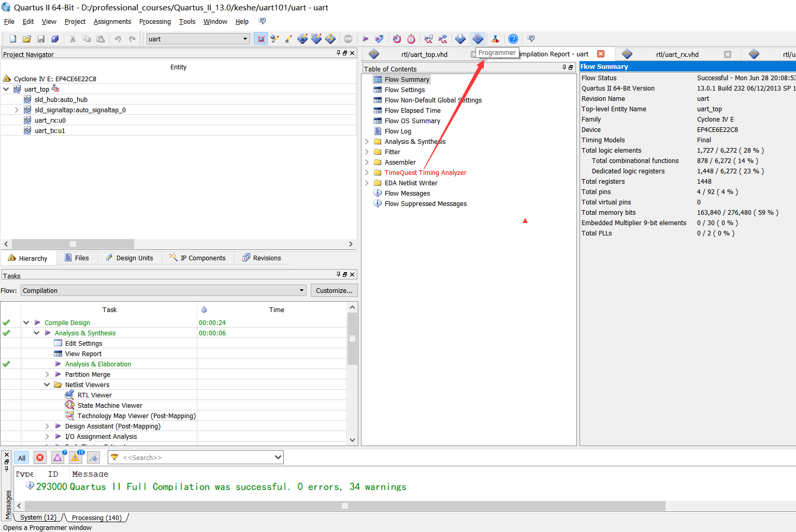The width and height of the screenshot is (796, 532).
Task: Open the Flow dropdown showing Compilation
Action: tap(164, 290)
